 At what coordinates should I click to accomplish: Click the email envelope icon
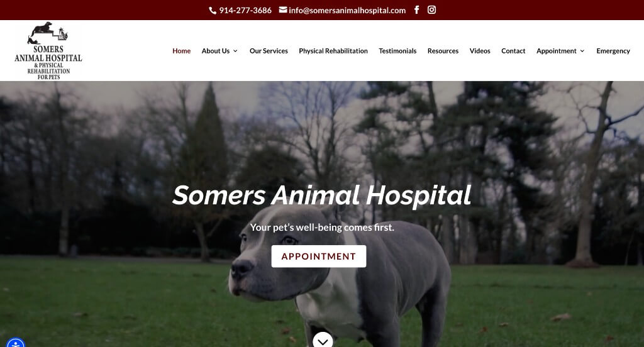(x=283, y=9)
